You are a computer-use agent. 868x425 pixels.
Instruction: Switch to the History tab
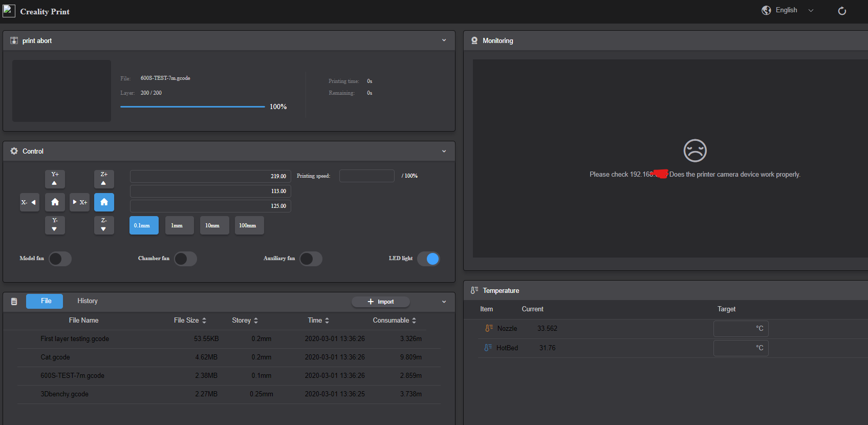click(88, 301)
